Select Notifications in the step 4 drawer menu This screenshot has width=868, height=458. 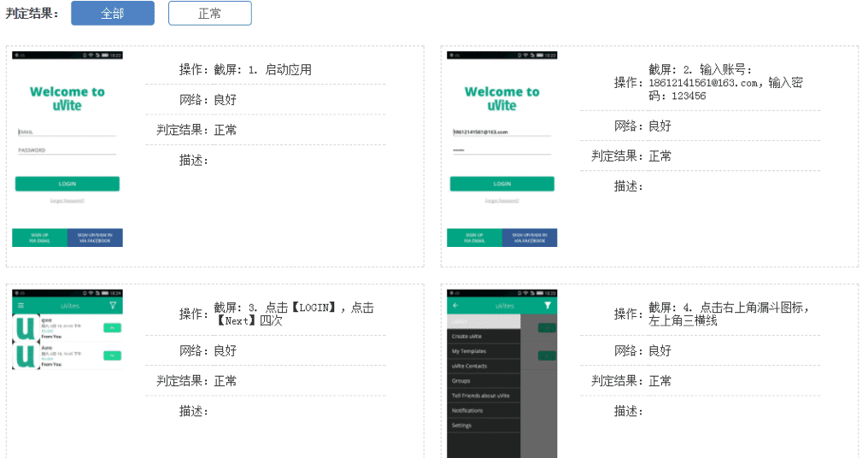(484, 410)
